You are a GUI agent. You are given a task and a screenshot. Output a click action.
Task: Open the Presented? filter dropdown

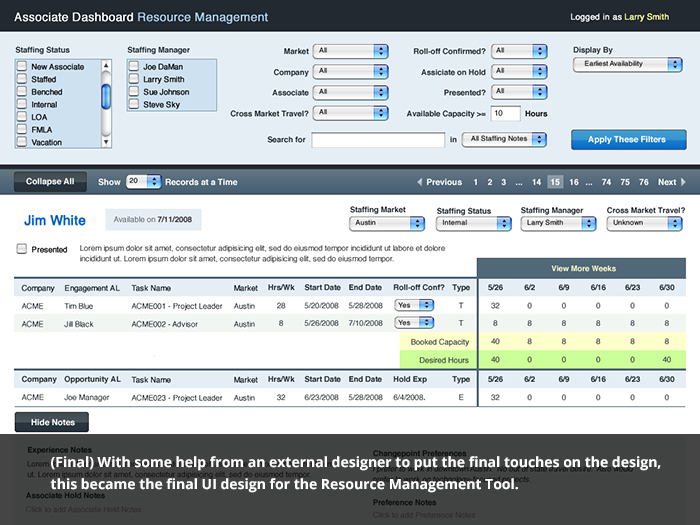click(519, 92)
